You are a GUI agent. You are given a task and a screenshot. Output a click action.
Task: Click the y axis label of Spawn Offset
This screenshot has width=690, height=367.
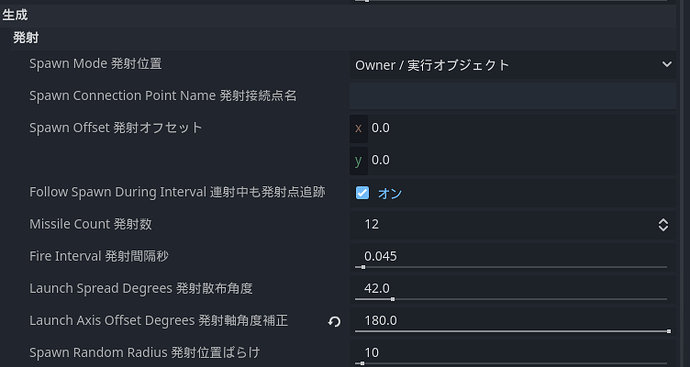(x=358, y=161)
